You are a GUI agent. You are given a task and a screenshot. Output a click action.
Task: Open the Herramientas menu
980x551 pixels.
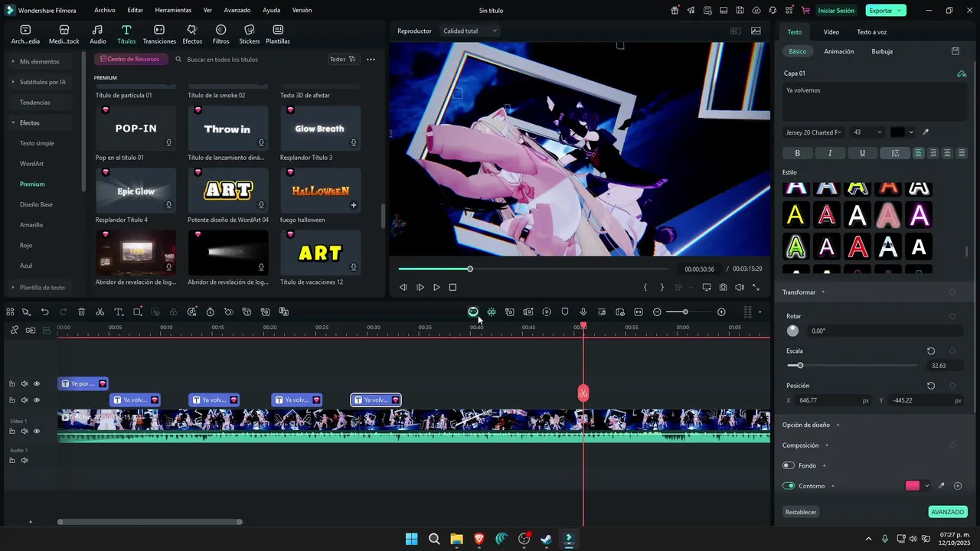tap(173, 11)
